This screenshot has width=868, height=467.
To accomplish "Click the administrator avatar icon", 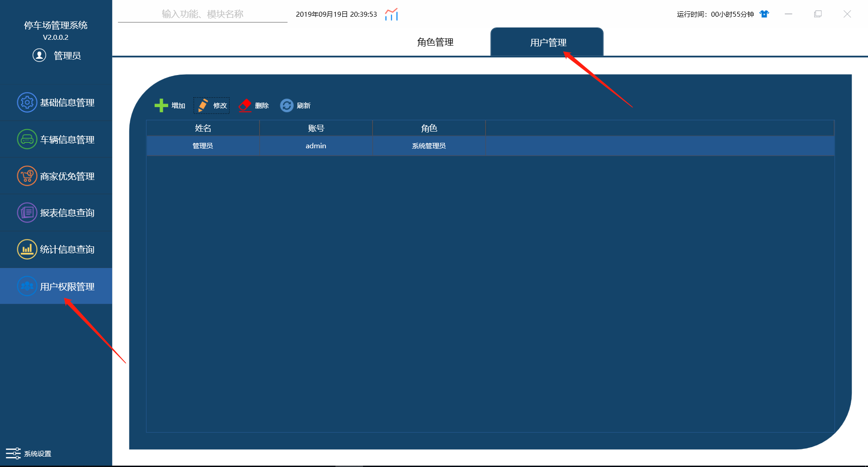I will [39, 55].
